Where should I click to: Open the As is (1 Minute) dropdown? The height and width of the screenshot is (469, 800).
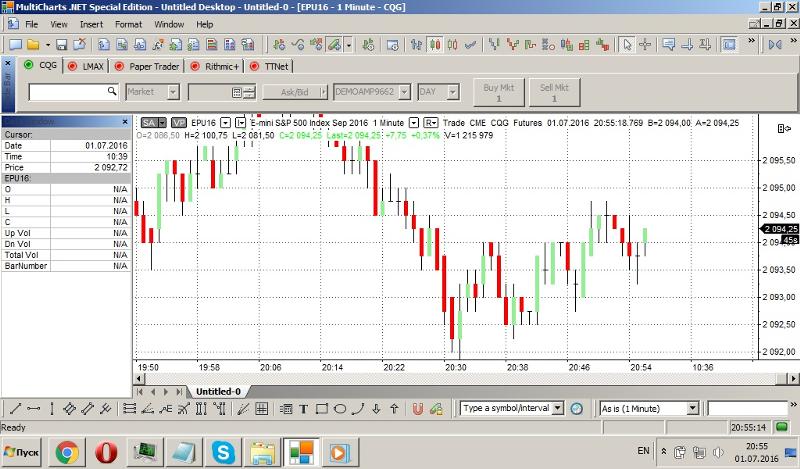click(691, 408)
